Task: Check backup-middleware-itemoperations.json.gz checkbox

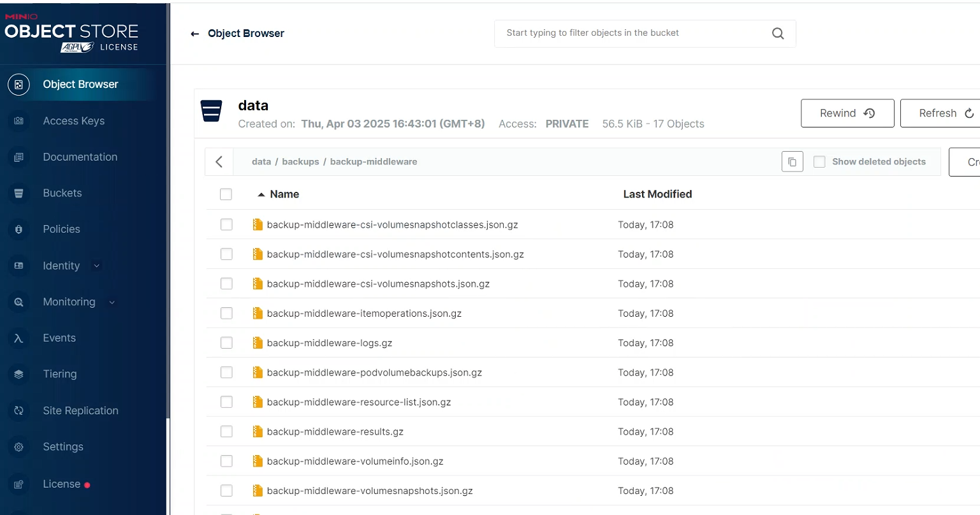Action: [x=226, y=313]
